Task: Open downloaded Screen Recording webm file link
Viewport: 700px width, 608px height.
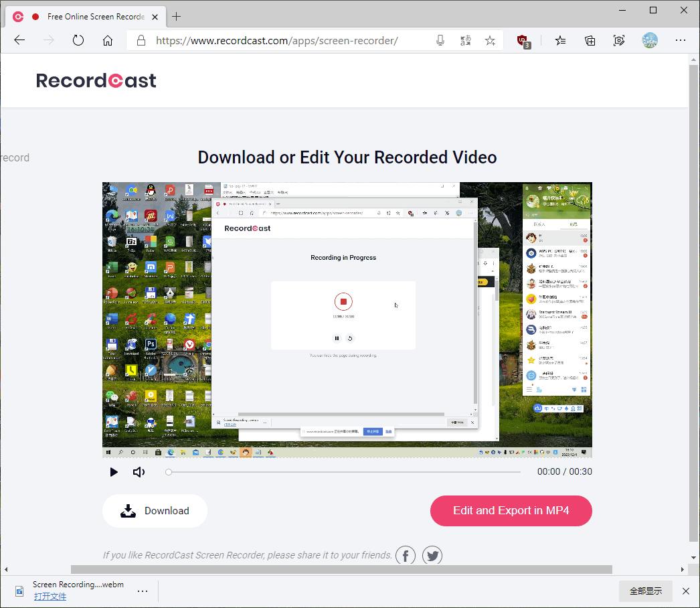Action: pyautogui.click(x=50, y=597)
